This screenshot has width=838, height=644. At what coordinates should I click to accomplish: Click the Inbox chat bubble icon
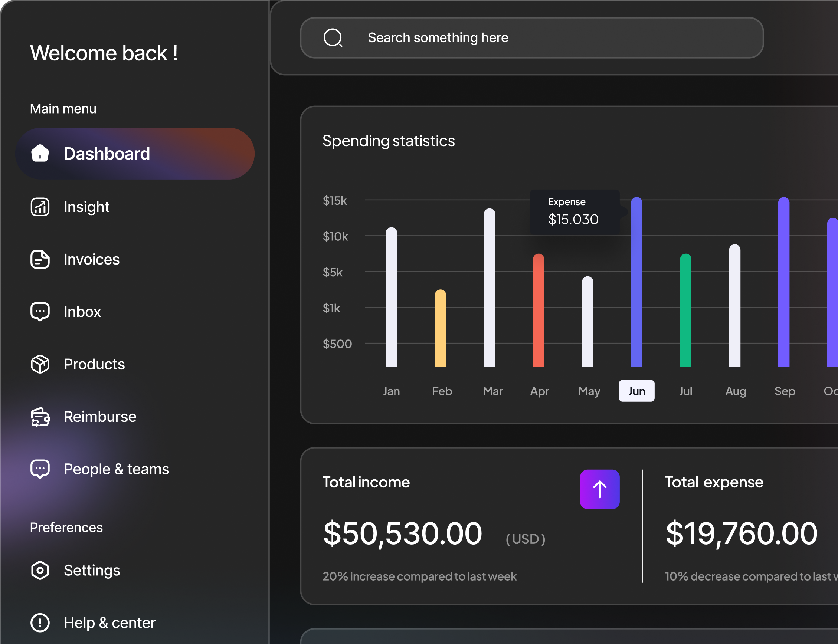point(39,311)
